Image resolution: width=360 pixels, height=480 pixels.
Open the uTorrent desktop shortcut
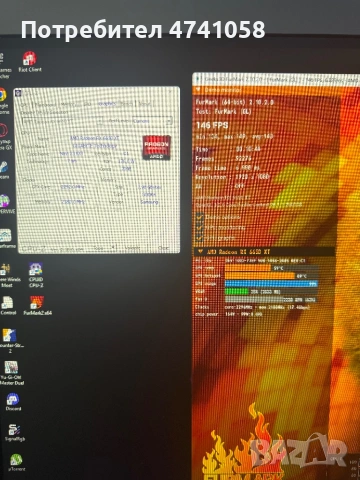click(16, 462)
